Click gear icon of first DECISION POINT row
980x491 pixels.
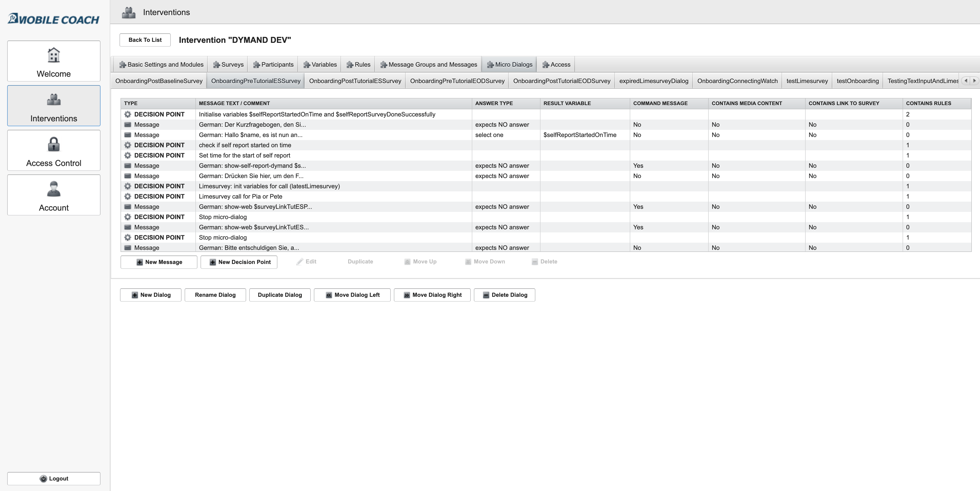[128, 114]
